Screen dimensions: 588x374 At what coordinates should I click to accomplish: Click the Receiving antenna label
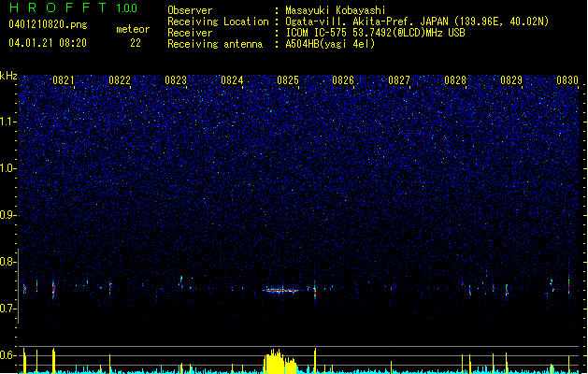coord(215,44)
